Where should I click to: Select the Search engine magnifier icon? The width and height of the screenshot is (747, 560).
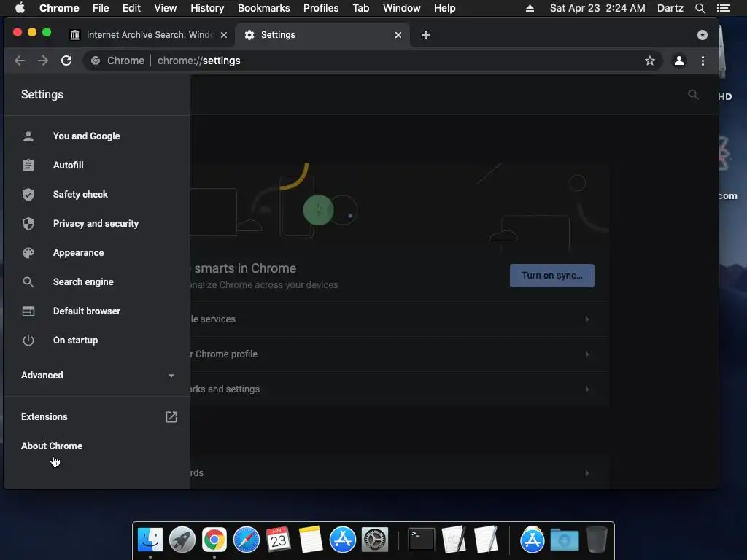point(28,282)
